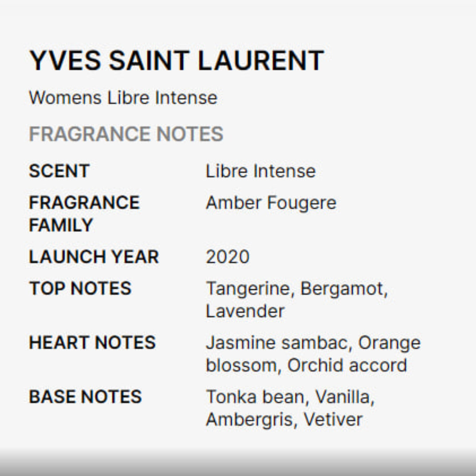Select the Libre Intense value beside SCENT
Image resolution: width=476 pixels, height=476 pixels.
pos(260,171)
